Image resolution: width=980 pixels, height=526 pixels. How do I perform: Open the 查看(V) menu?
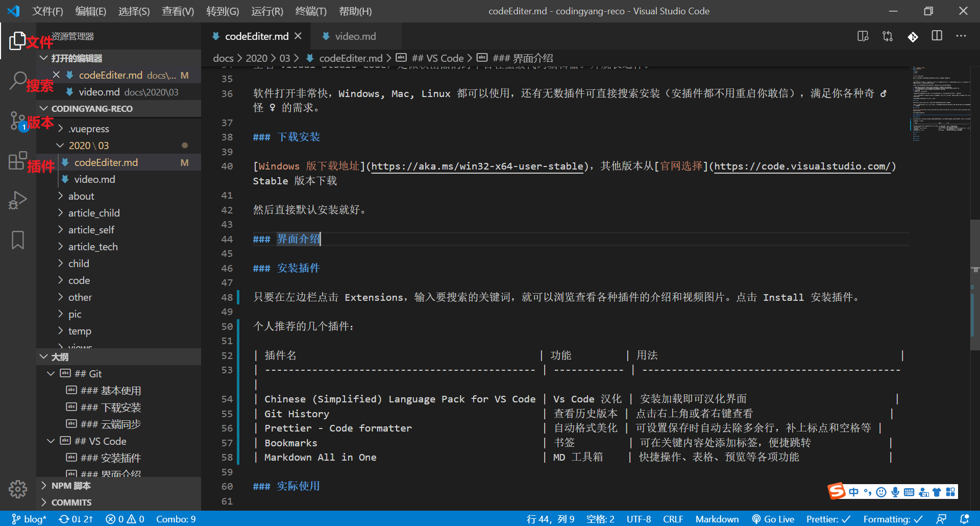[x=178, y=11]
